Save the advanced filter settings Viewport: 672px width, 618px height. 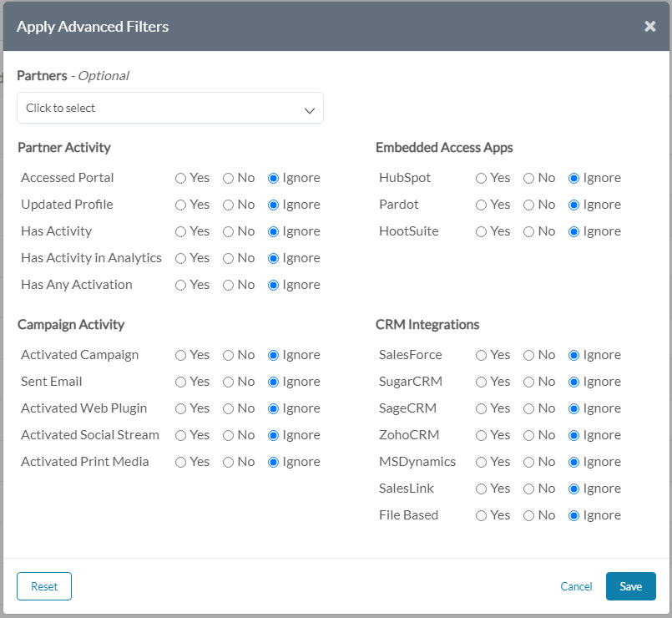(630, 586)
